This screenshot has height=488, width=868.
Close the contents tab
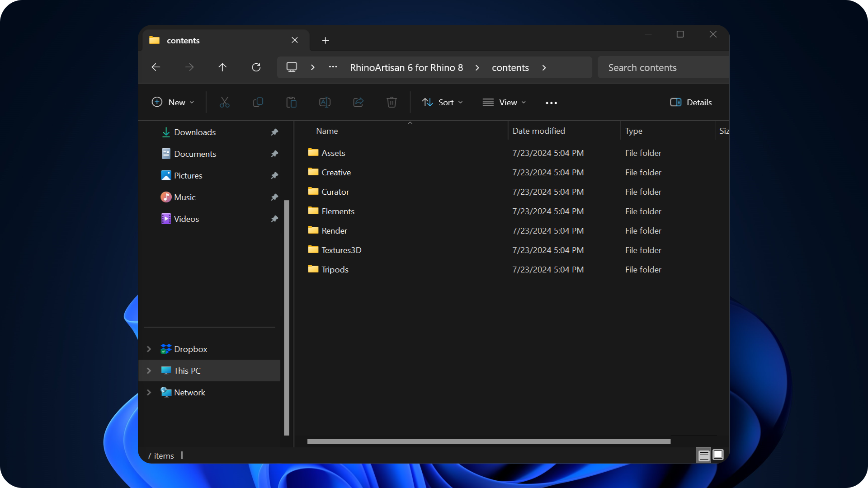click(295, 40)
